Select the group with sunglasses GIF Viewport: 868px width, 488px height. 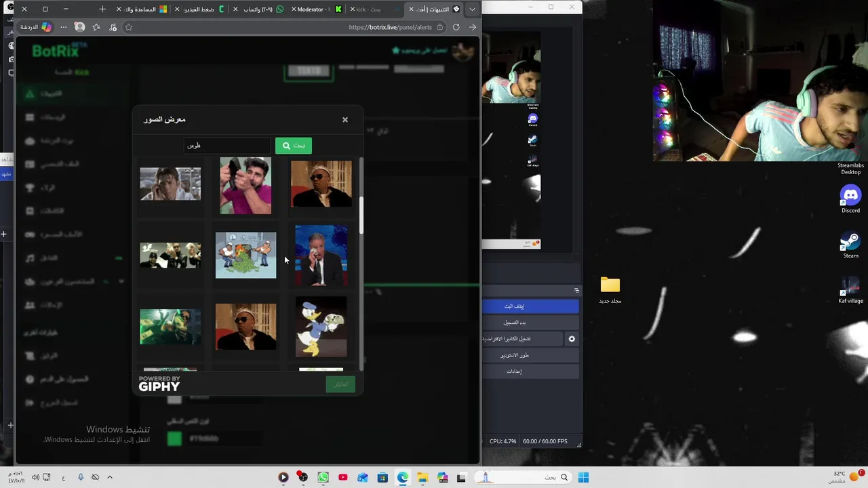[170, 256]
